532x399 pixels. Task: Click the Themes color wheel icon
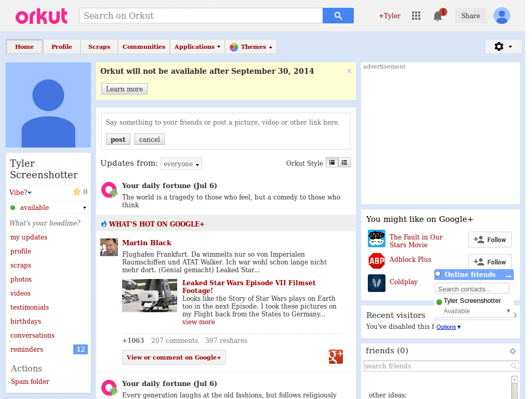(x=234, y=47)
